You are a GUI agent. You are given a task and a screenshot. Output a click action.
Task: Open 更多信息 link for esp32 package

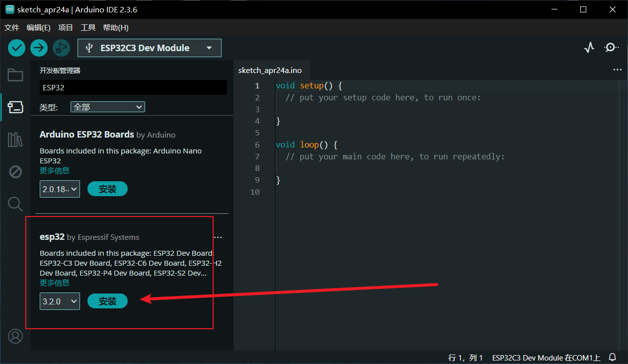(x=54, y=283)
